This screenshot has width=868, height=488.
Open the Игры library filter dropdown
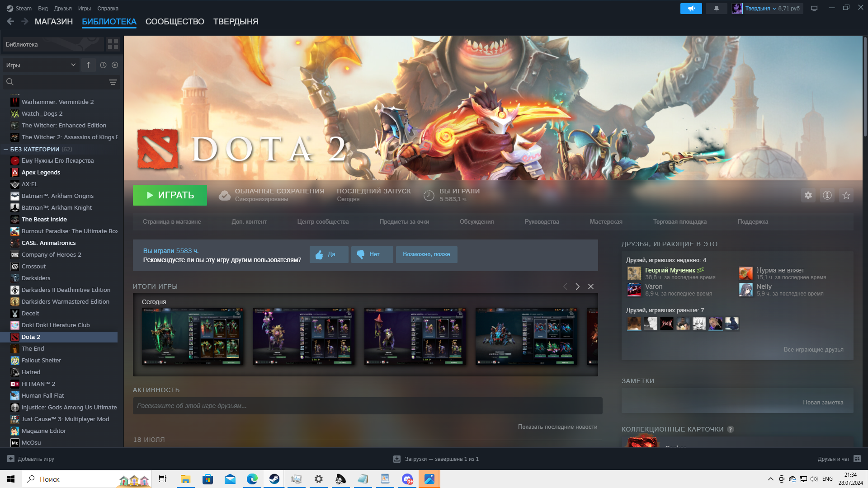41,65
